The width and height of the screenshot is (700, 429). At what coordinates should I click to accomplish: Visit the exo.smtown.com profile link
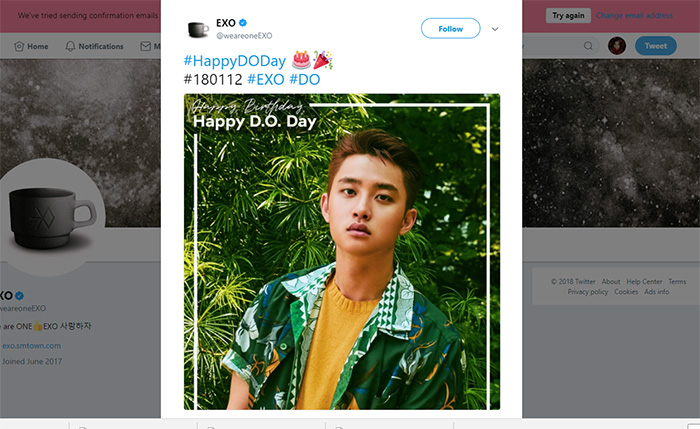point(31,345)
